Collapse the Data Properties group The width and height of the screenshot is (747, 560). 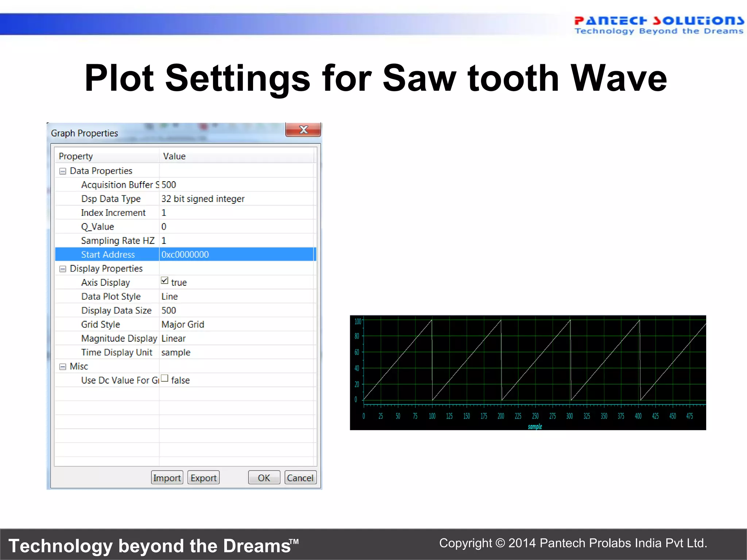point(63,171)
